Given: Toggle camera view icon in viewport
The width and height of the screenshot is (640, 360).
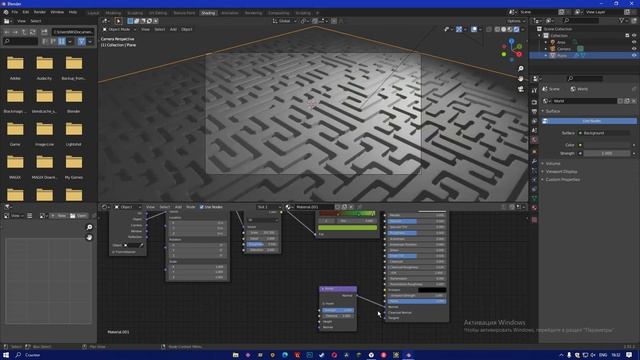Looking at the screenshot, I should [x=520, y=89].
